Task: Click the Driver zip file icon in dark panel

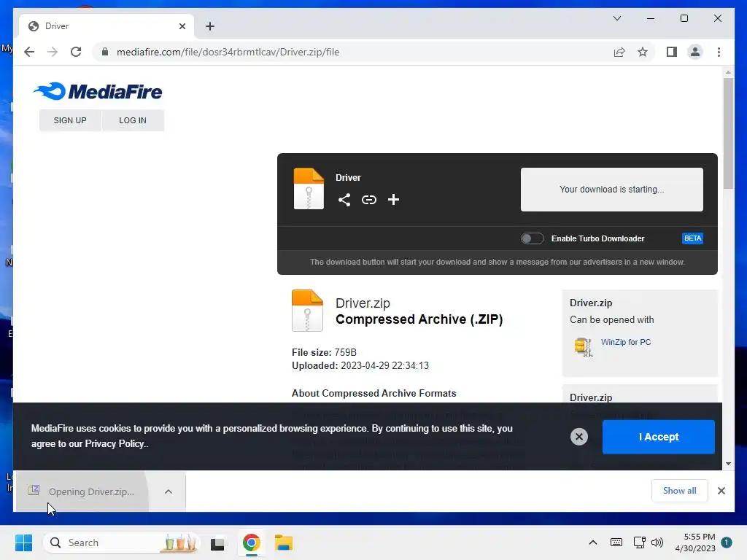Action: 309,189
